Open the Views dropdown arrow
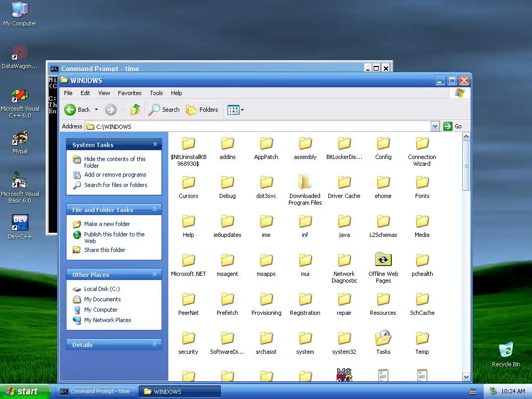This screenshot has width=532, height=399. pos(242,110)
